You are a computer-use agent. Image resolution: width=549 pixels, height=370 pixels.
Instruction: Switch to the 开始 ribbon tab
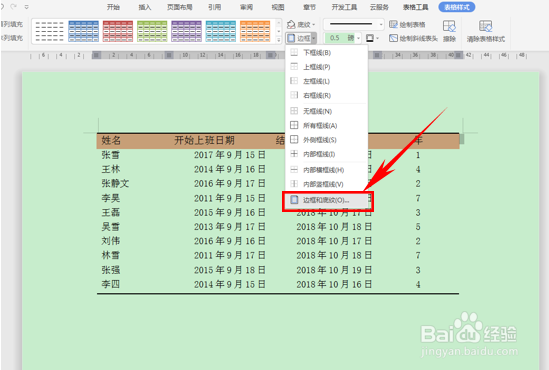pos(113,7)
